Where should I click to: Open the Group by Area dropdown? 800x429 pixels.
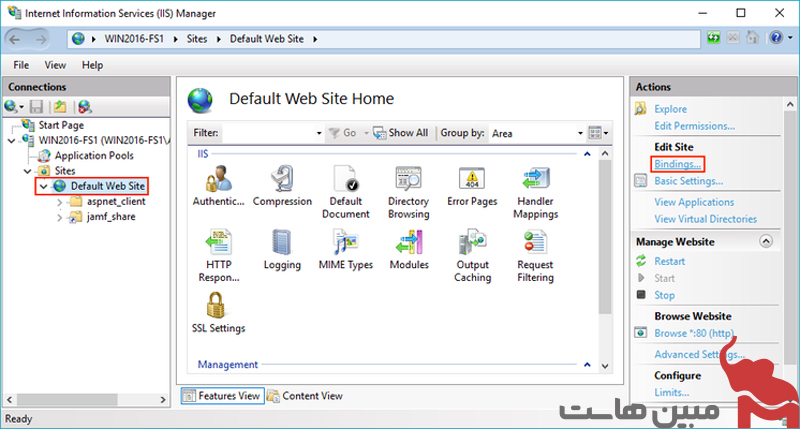[x=580, y=133]
